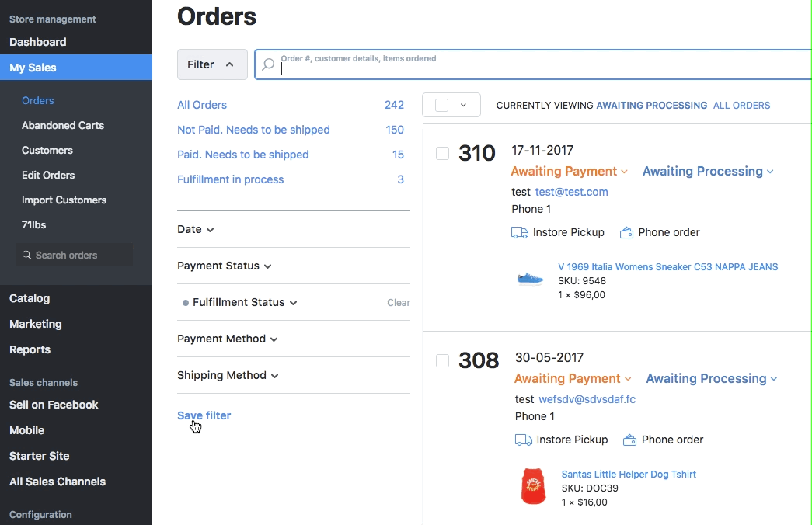Open Awaiting Processing dropdown on order 308
The height and width of the screenshot is (525, 812).
point(711,379)
